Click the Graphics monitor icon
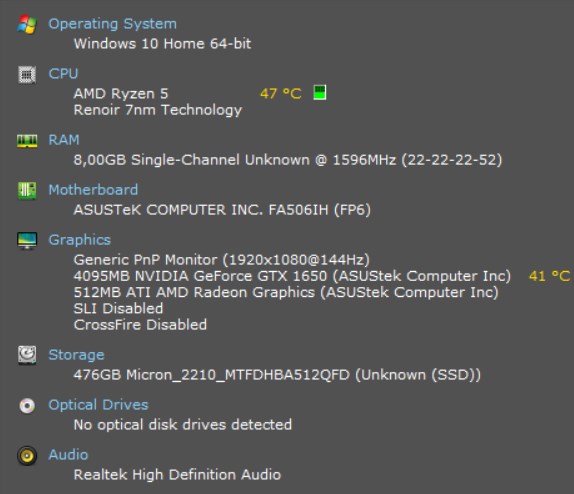The width and height of the screenshot is (574, 494). [x=27, y=241]
